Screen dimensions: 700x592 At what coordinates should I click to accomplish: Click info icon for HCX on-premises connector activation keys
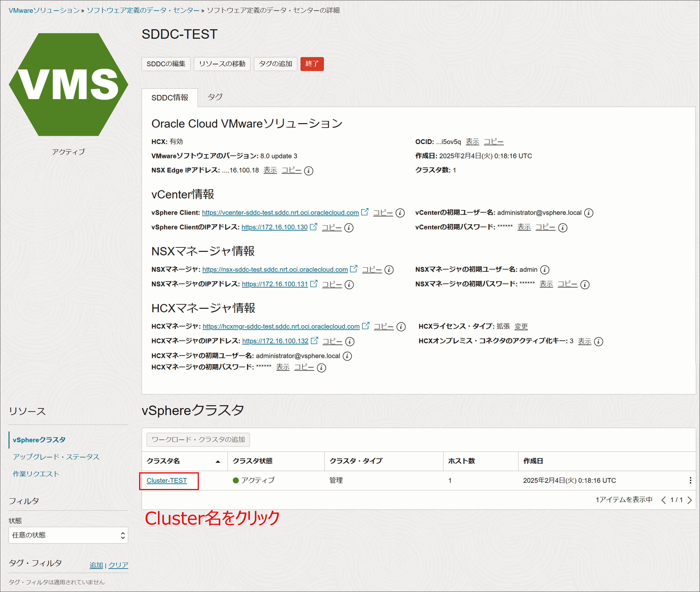[599, 342]
